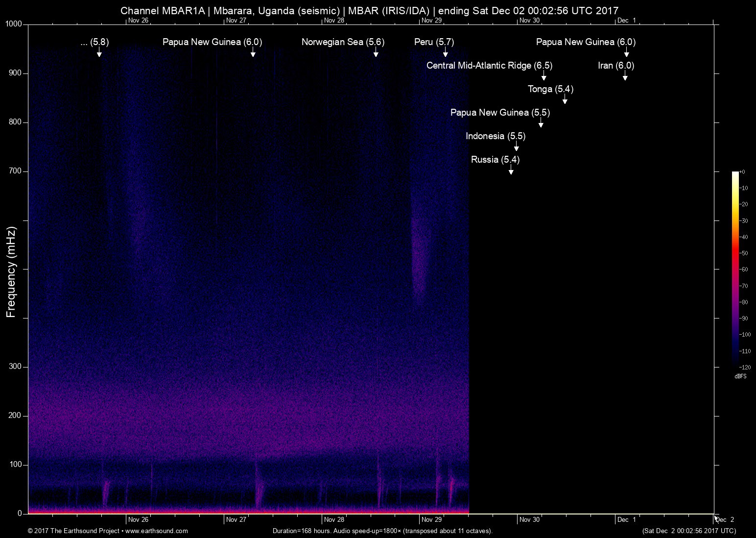The height and width of the screenshot is (538, 756).
Task: Click the leftmost Papua New Guinea (6.0) arrow
Action: 253,54
